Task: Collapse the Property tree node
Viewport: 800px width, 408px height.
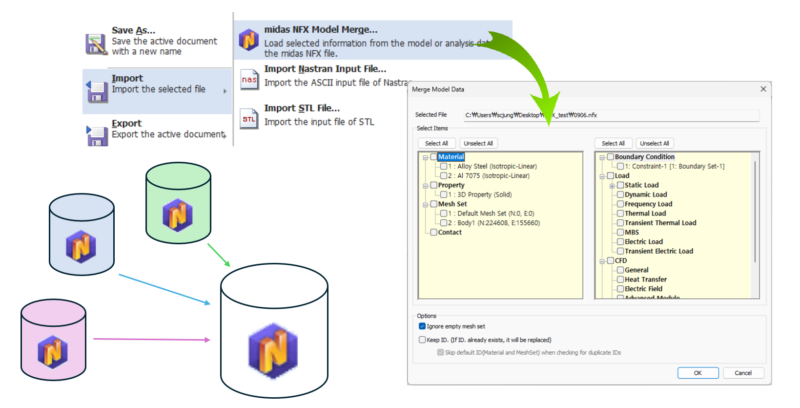Action: pos(425,186)
